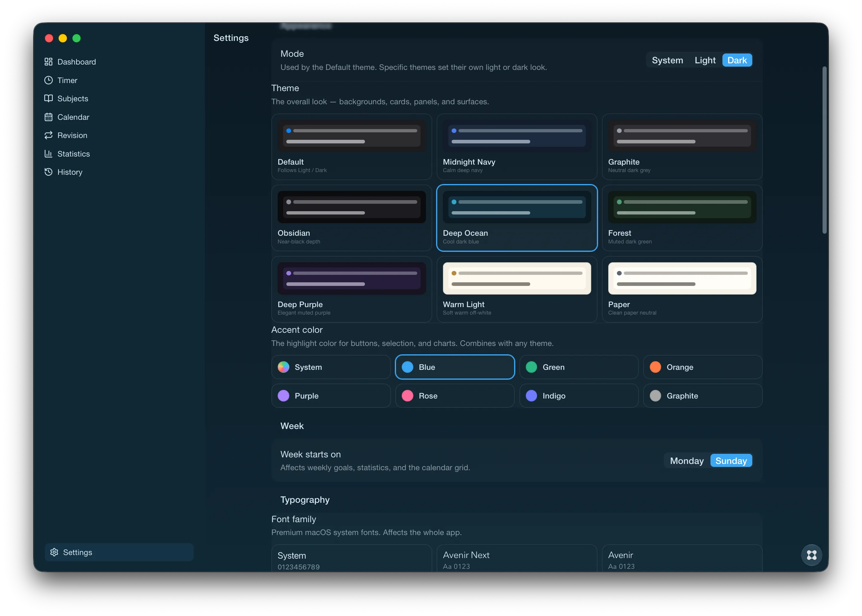Select the System font family
The image size is (862, 616).
pyautogui.click(x=351, y=558)
